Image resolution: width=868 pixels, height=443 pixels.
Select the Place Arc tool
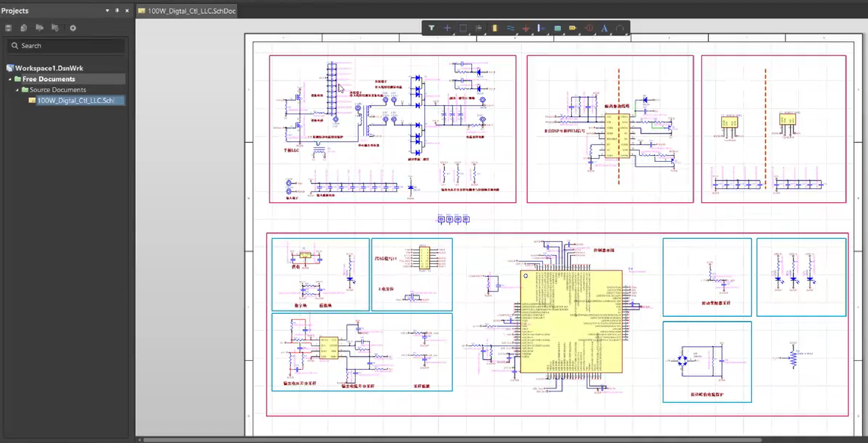tap(620, 28)
